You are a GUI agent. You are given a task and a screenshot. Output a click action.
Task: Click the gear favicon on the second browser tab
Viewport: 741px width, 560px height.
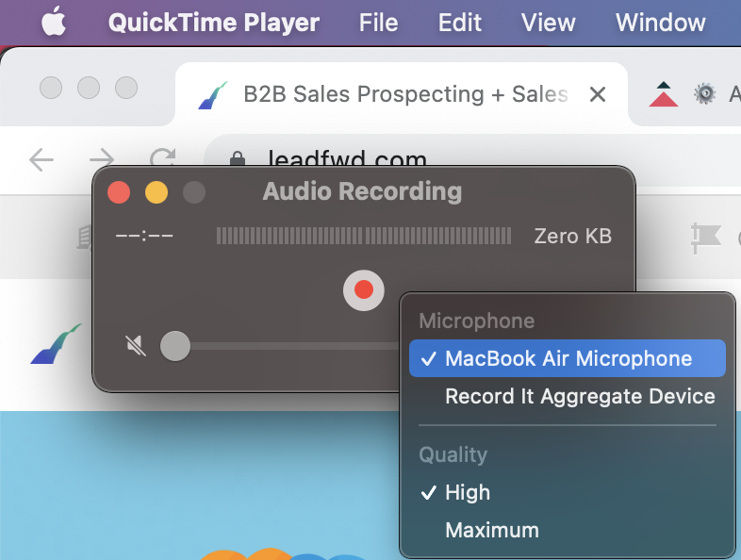[704, 93]
